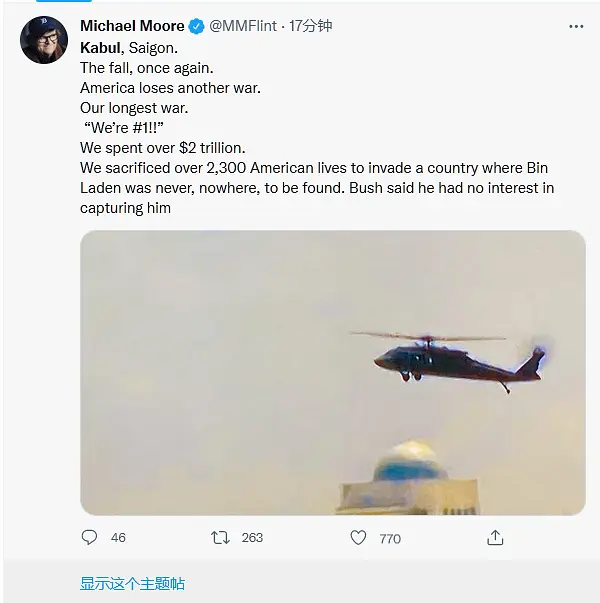Click Michael Moore's profile avatar
Image resolution: width=600 pixels, height=603 pixels.
tap(44, 41)
